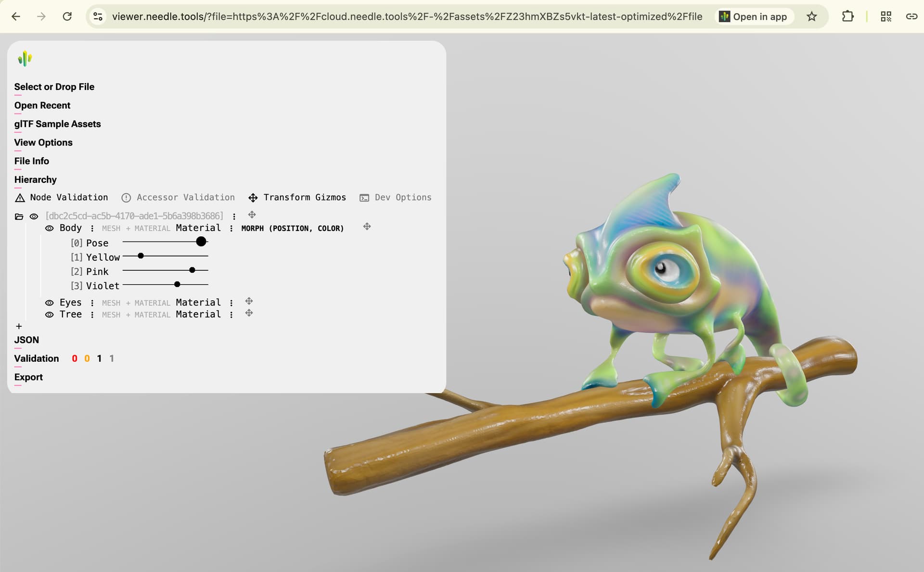Toggle visibility of the Eyes mesh

click(49, 303)
